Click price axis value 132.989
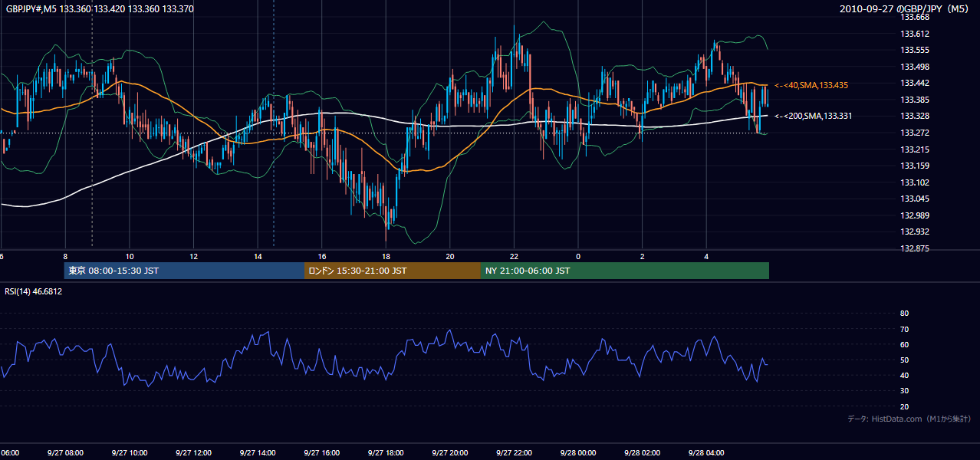 914,215
